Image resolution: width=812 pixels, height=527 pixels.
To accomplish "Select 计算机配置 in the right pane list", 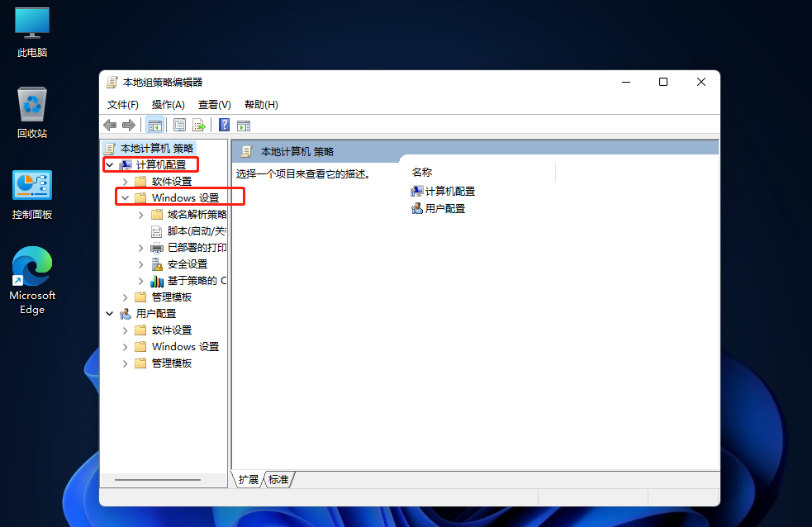I will click(449, 192).
